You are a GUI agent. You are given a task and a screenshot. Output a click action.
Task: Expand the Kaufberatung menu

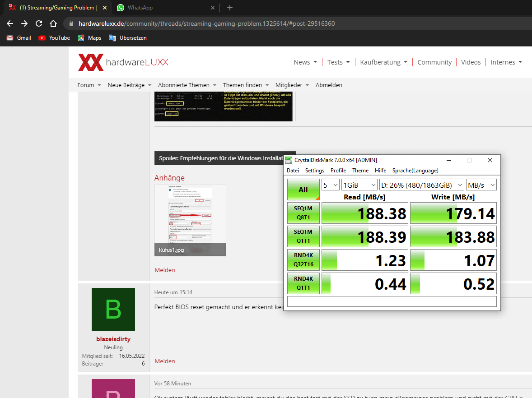tap(383, 62)
